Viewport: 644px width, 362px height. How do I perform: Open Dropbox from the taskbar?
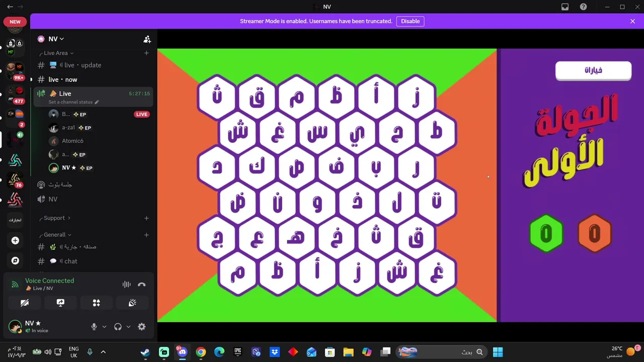pyautogui.click(x=275, y=352)
